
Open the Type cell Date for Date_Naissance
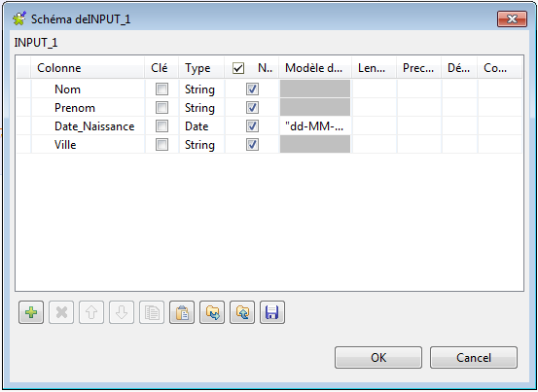pos(201,126)
